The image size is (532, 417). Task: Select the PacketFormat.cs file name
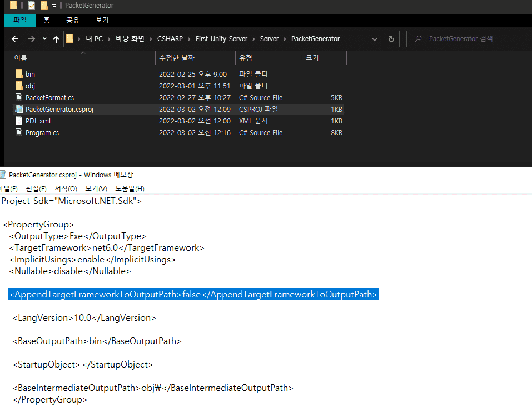(49, 98)
